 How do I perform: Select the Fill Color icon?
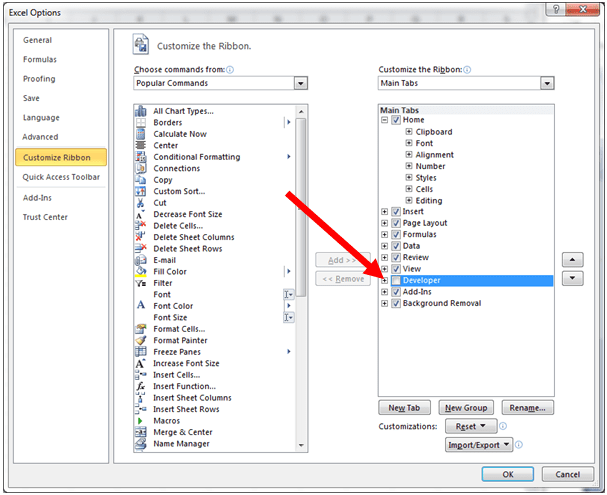pyautogui.click(x=141, y=272)
